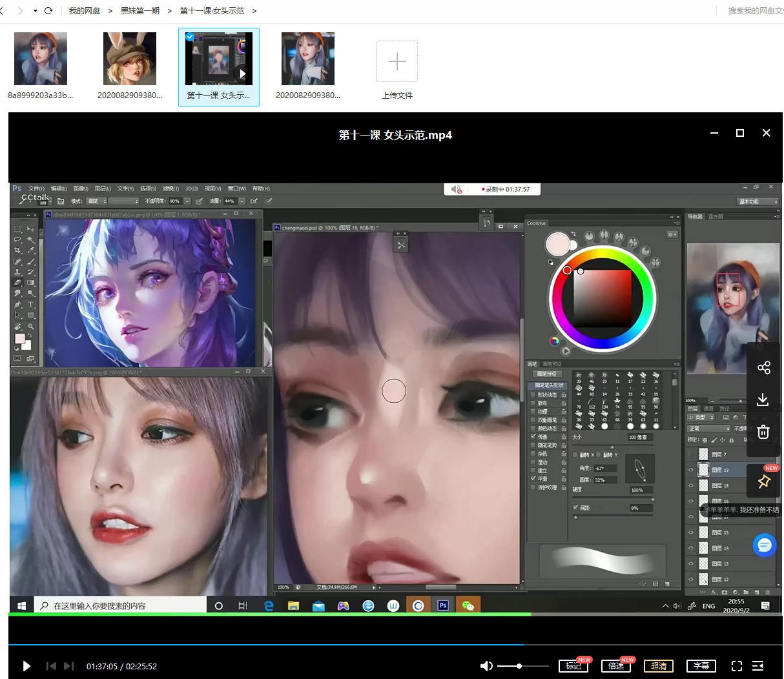Open the 滤镜 menu in Photoshop
784x679 pixels.
click(x=171, y=188)
